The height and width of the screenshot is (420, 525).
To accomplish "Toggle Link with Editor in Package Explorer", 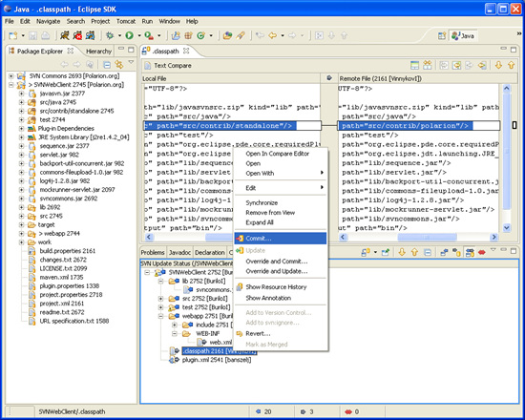I will pyautogui.click(x=119, y=64).
